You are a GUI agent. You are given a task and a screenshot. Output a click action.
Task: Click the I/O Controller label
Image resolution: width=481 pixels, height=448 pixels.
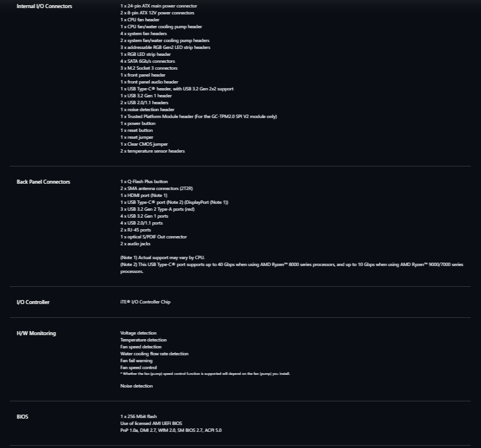(x=33, y=302)
